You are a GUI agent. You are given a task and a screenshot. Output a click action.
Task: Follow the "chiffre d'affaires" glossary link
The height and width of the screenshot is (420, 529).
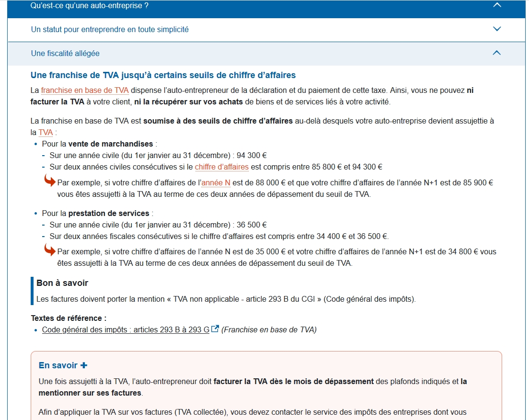pos(221,167)
